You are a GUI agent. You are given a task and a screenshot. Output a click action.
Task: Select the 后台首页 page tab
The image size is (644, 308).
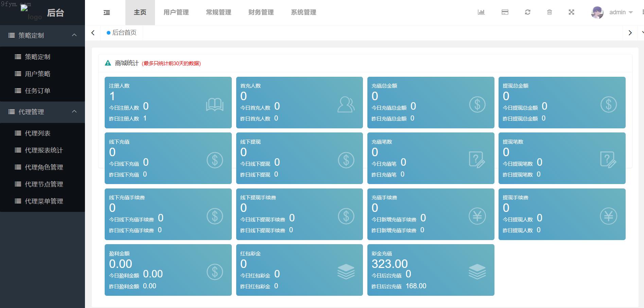pyautogui.click(x=122, y=33)
